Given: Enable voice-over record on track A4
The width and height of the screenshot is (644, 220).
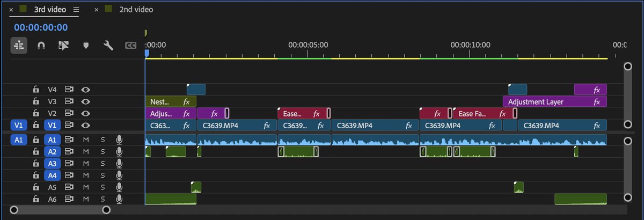Looking at the screenshot, I should (119, 175).
